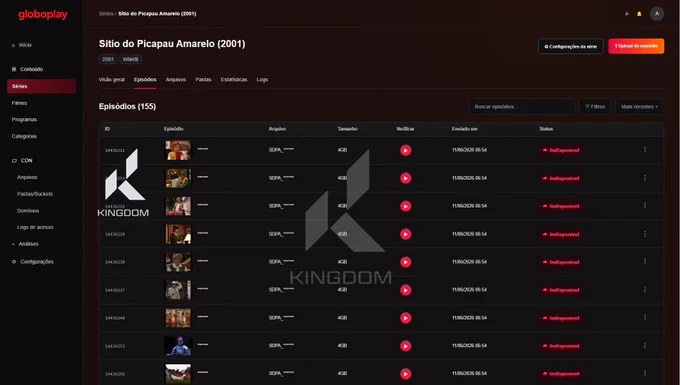The height and width of the screenshot is (385, 680).
Task: Open Logs de acesso in sidebar
Action: (35, 227)
